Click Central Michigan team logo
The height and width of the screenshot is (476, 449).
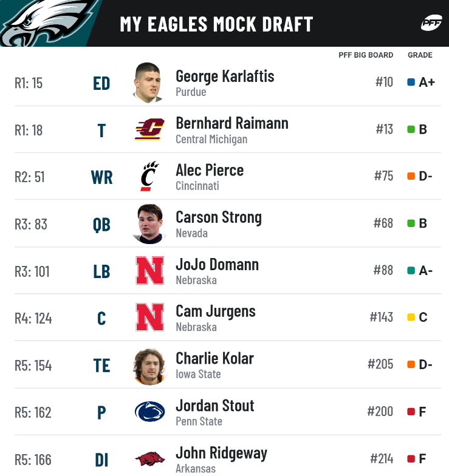[149, 129]
